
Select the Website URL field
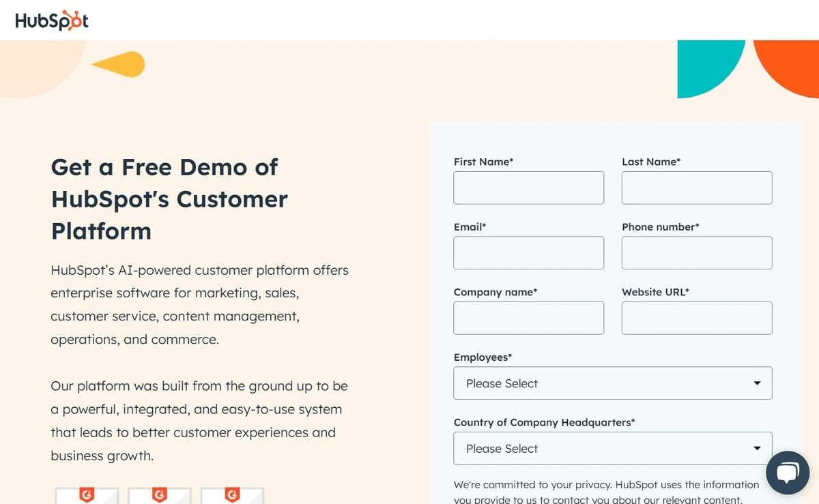click(696, 318)
